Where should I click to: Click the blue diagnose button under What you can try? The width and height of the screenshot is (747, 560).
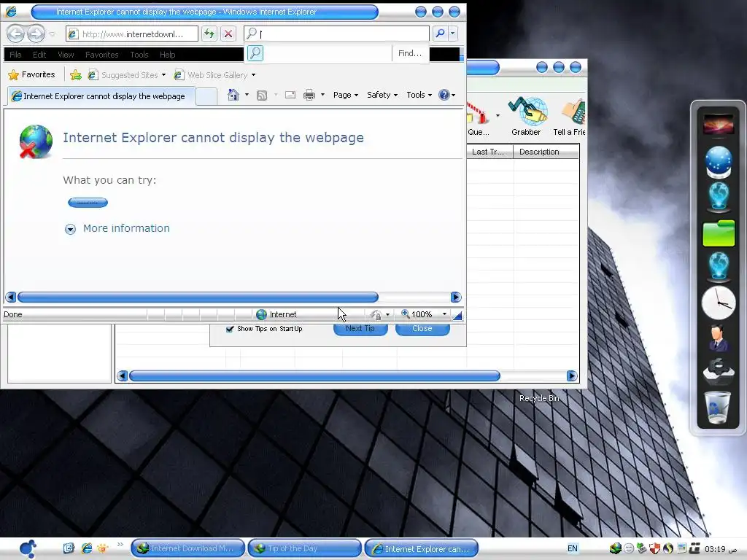88,203
